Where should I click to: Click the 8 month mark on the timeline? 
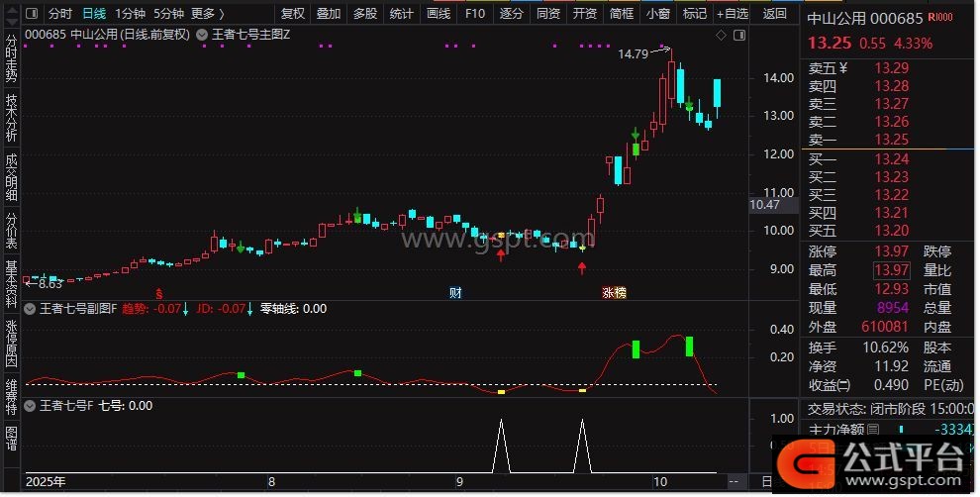[271, 482]
